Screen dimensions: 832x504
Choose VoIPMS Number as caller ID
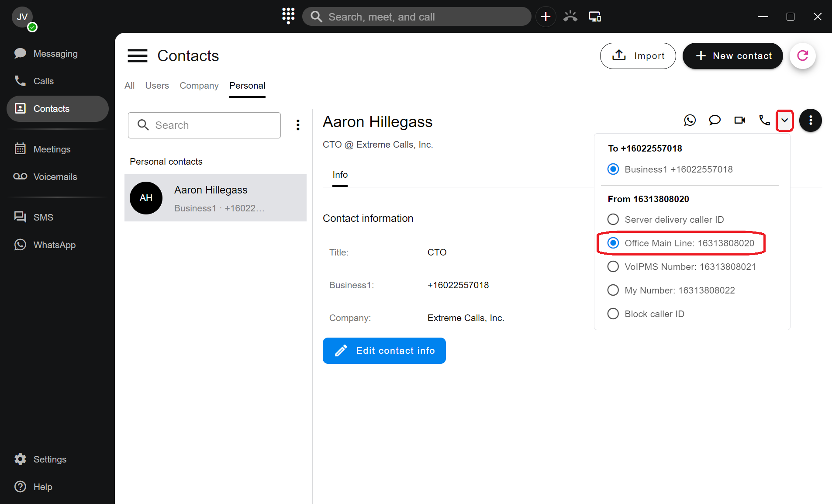click(x=613, y=266)
